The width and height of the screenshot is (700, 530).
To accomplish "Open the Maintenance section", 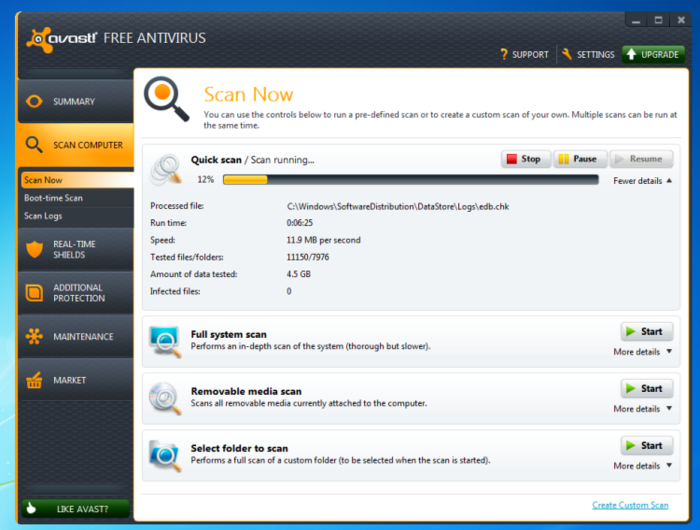I will point(76,336).
